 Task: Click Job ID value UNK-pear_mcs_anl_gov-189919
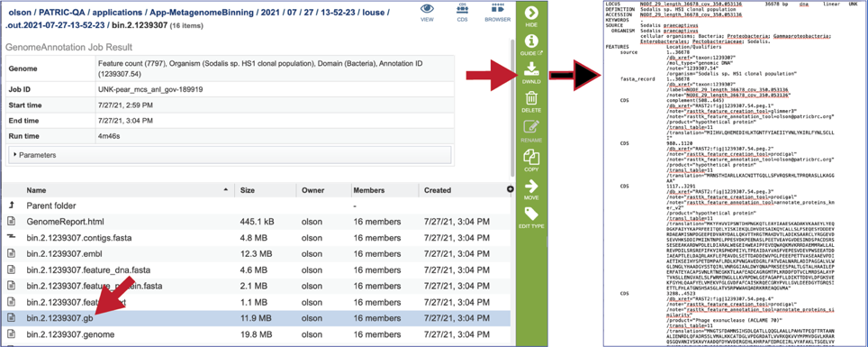point(151,88)
